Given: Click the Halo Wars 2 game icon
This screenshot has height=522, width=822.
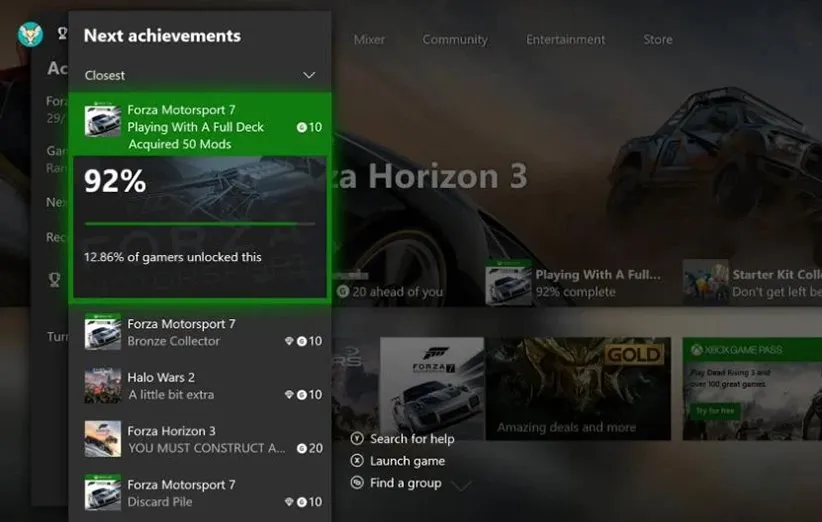Looking at the screenshot, I should pos(102,386).
